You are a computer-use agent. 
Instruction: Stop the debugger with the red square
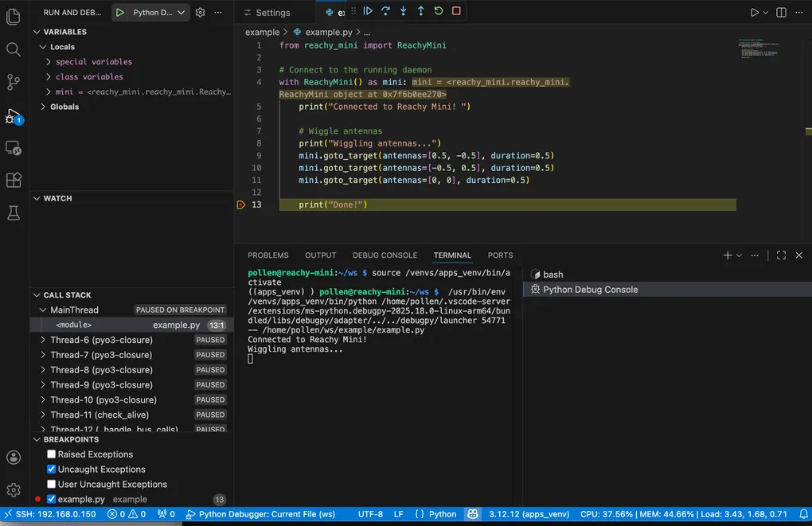pos(456,11)
